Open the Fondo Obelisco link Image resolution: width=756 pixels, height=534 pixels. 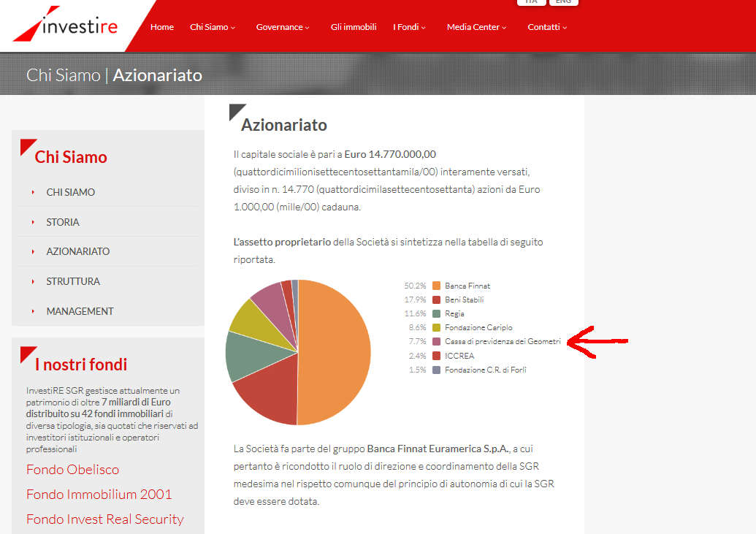click(x=72, y=470)
